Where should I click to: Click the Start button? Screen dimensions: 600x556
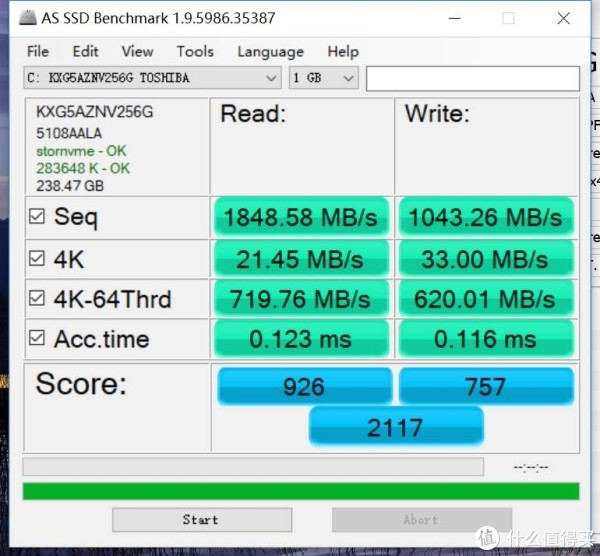point(202,520)
